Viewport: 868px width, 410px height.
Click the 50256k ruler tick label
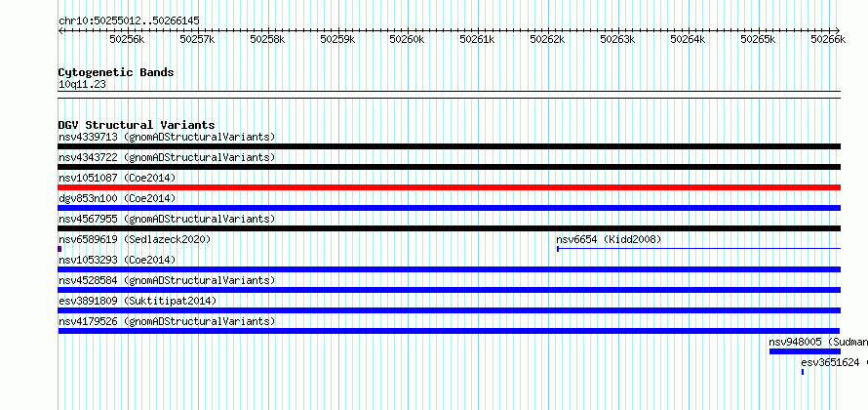tap(128, 39)
